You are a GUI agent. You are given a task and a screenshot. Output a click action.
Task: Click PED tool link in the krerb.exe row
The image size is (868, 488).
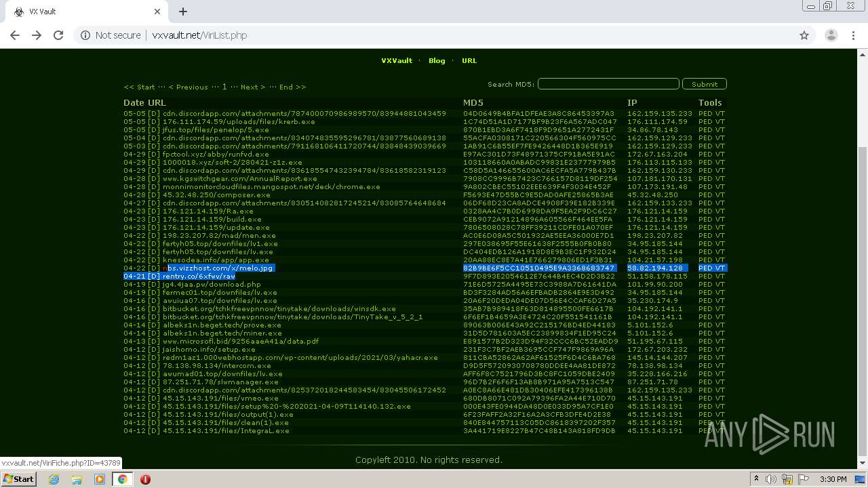[x=705, y=121]
